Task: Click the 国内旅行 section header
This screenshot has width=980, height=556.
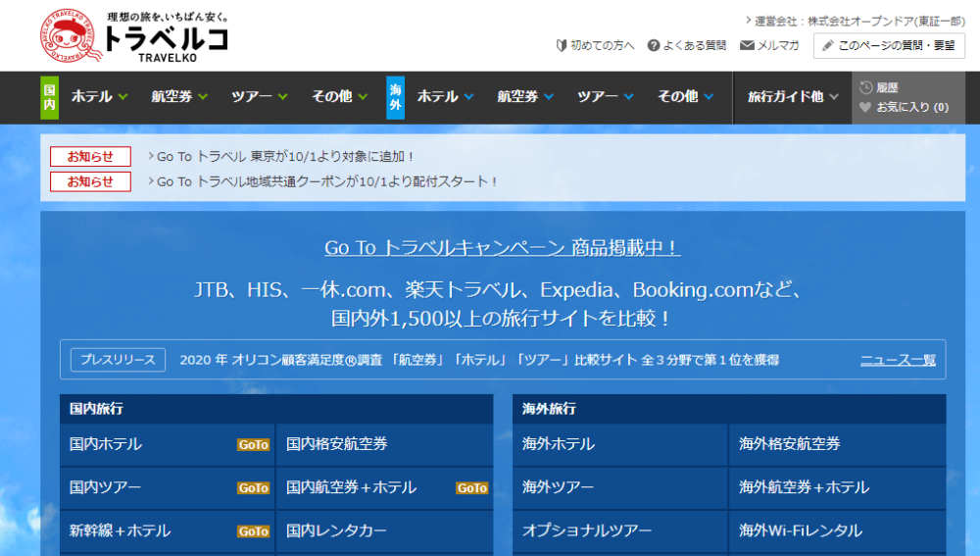Action: [276, 408]
